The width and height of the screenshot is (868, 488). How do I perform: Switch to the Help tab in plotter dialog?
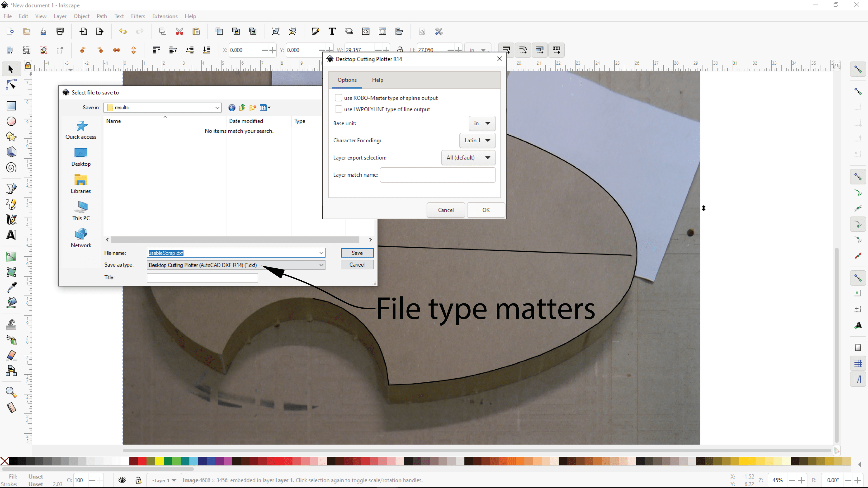point(377,80)
